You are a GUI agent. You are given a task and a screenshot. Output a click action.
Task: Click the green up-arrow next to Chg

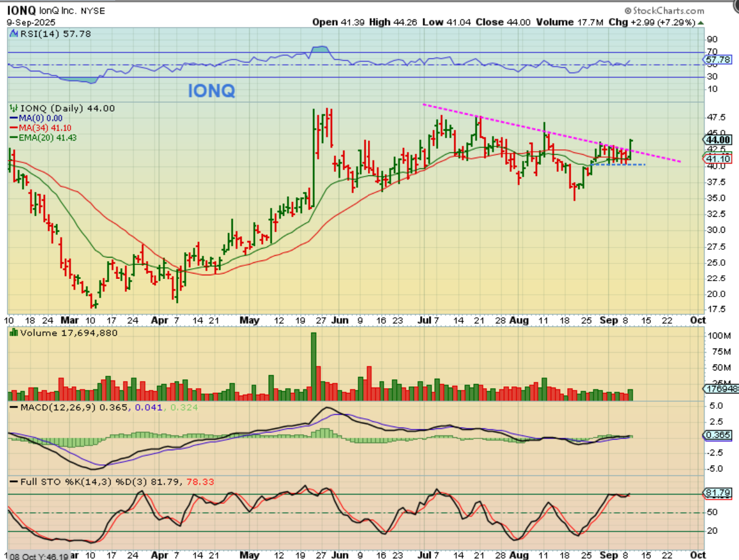click(x=701, y=22)
